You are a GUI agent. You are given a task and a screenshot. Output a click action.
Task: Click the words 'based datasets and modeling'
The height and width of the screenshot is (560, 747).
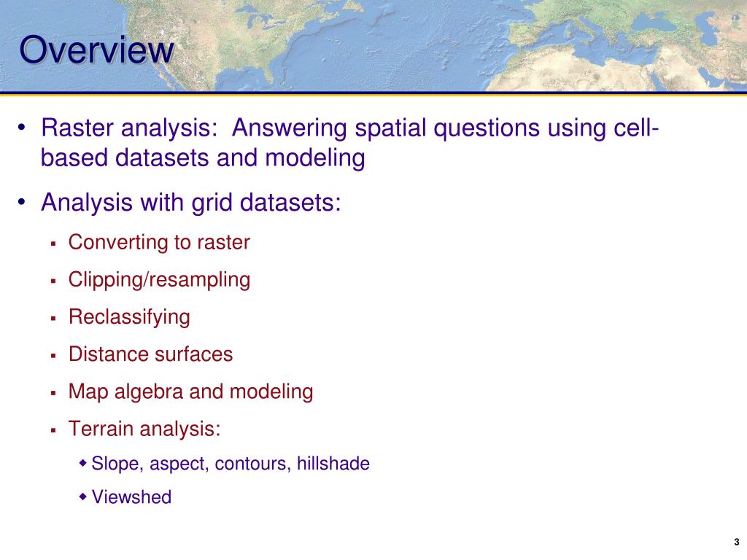[x=203, y=157]
